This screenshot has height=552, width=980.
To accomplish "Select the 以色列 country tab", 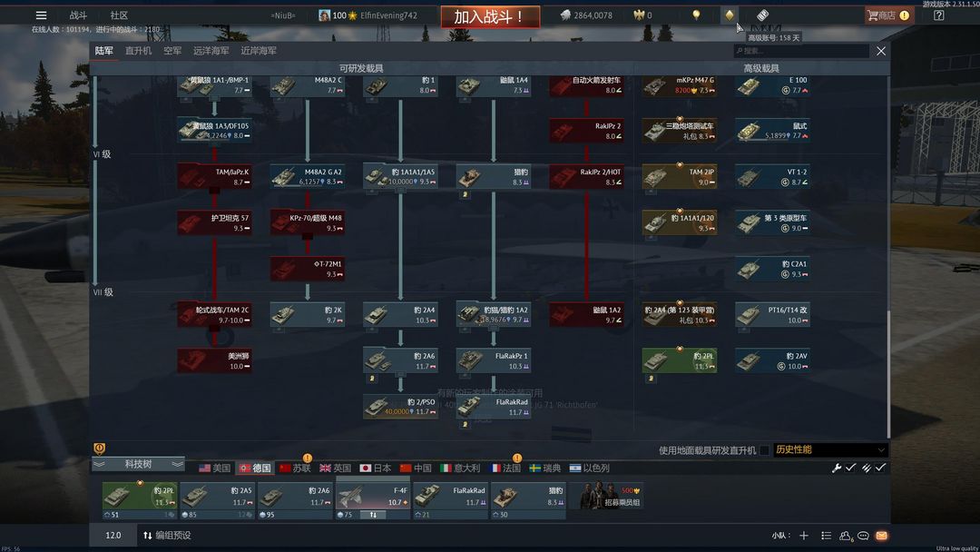I will pos(590,468).
